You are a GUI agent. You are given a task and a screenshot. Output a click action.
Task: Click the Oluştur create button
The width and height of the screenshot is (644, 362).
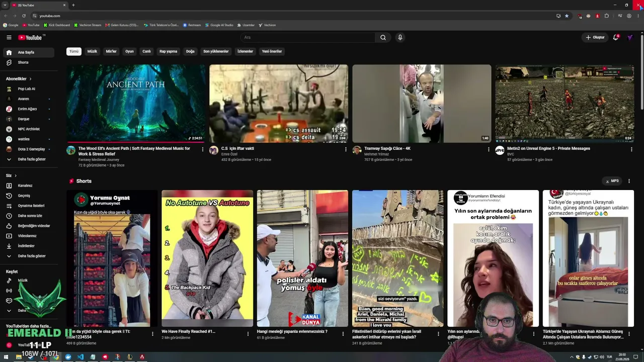pos(595,37)
